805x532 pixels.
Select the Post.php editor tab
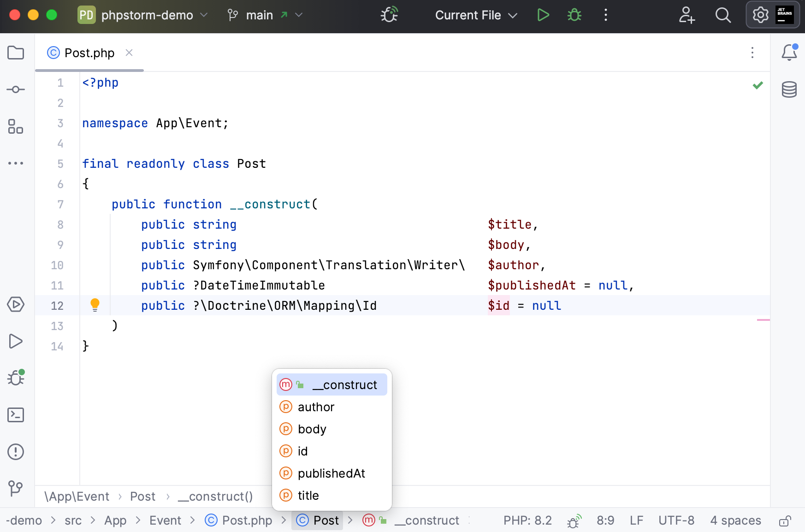pyautogui.click(x=89, y=53)
